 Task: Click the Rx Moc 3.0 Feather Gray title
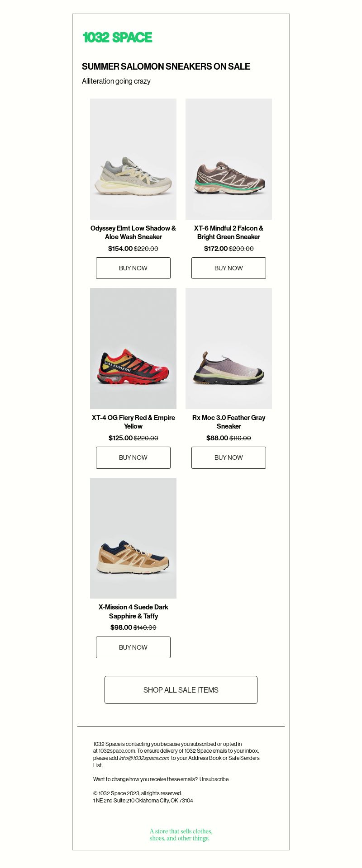229,422
